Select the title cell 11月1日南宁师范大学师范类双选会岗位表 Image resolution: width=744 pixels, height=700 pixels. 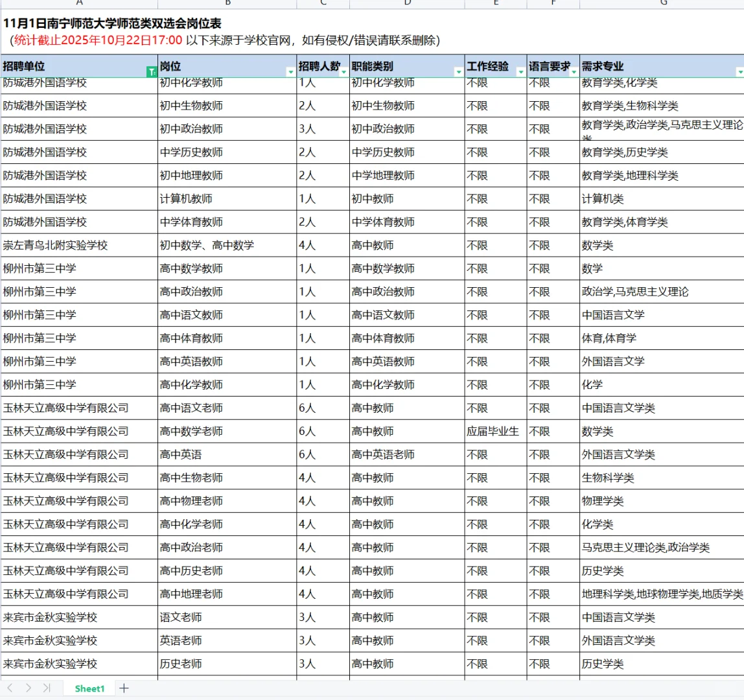coord(113,23)
